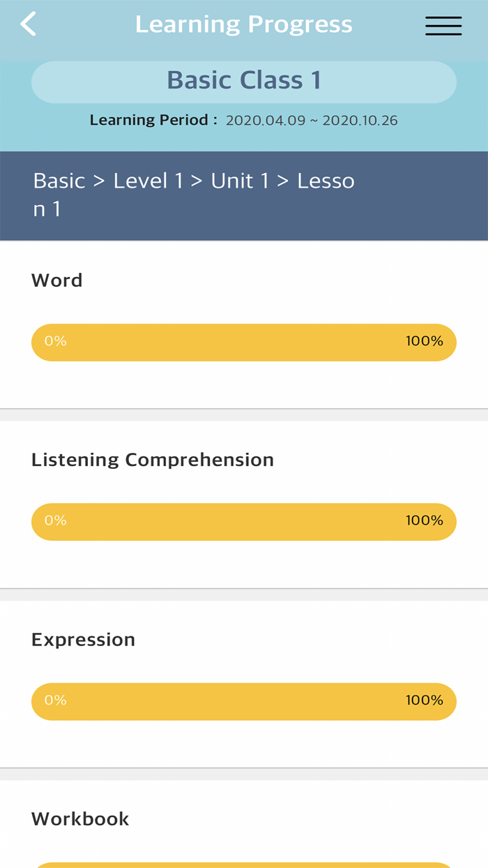This screenshot has width=488, height=868.
Task: Tap 100% on Listening Comprehension bar
Action: [424, 521]
